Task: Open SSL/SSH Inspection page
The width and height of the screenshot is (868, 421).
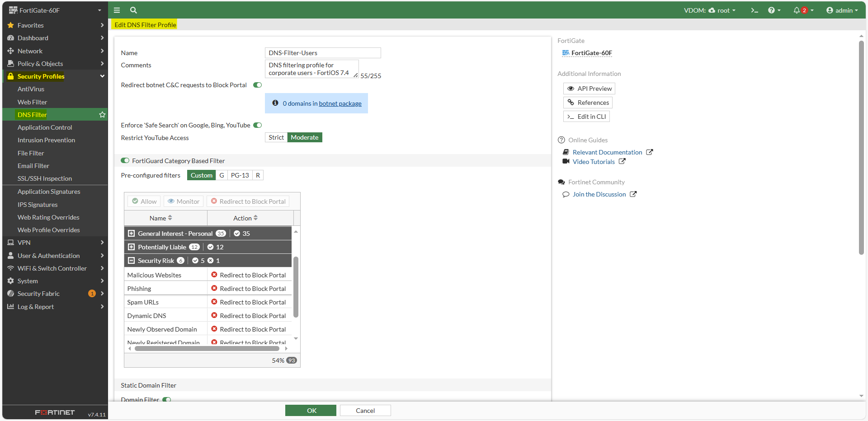Action: pos(45,178)
